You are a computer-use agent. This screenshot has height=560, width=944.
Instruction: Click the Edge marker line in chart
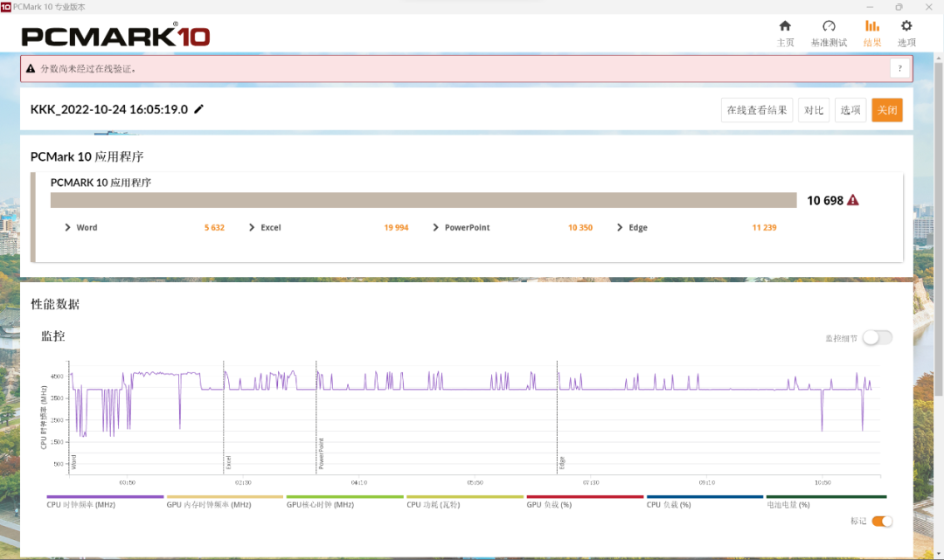557,418
